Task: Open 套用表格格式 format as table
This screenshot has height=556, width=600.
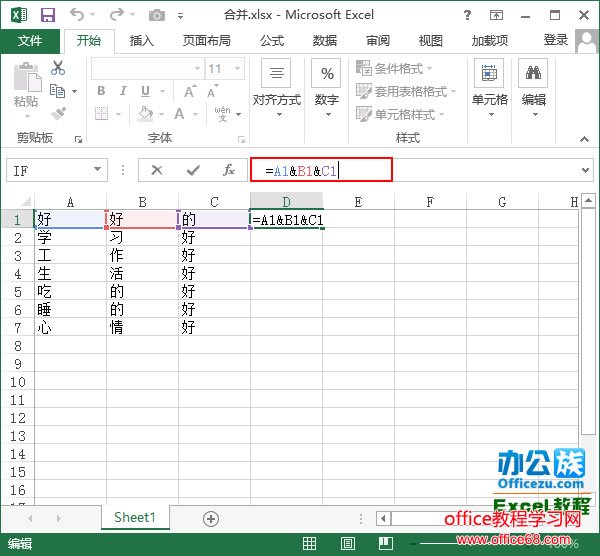Action: click(406, 91)
